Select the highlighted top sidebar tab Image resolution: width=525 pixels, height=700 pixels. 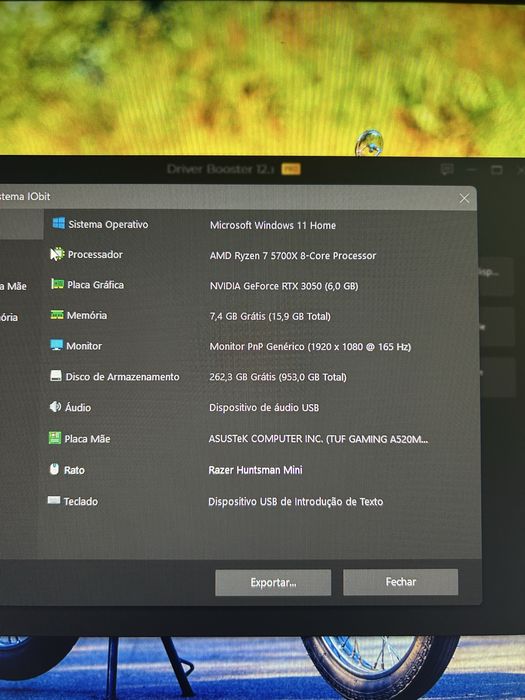(21, 225)
